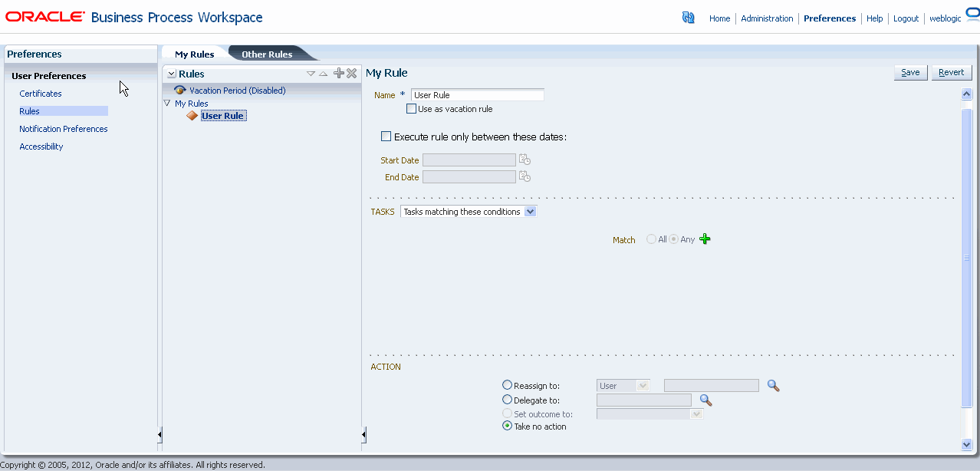Click the refresh icon beside Home
Screen dimensions: 980x471
click(688, 18)
